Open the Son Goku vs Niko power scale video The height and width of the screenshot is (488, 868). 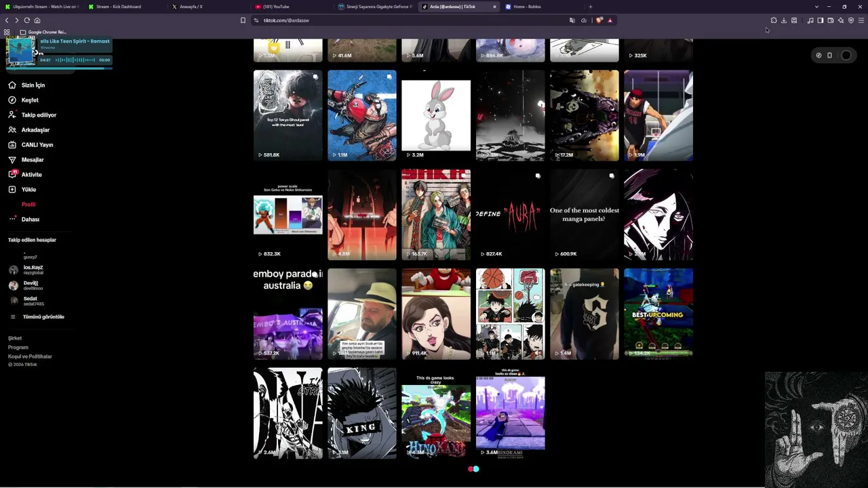click(x=288, y=215)
